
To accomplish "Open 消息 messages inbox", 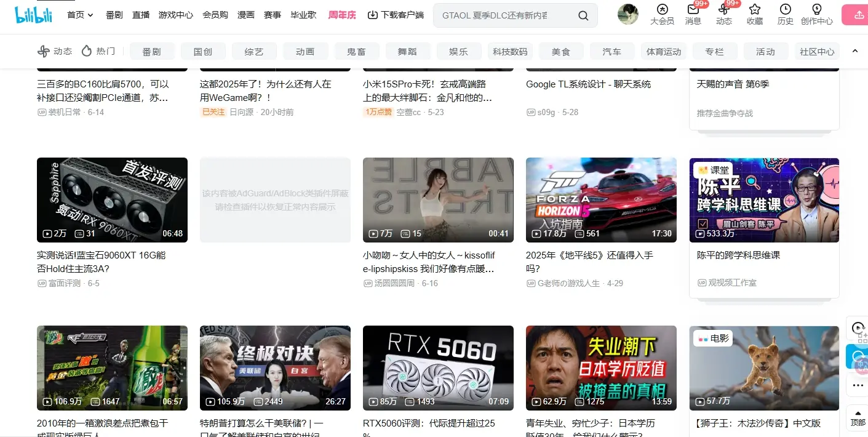I will pos(693,15).
